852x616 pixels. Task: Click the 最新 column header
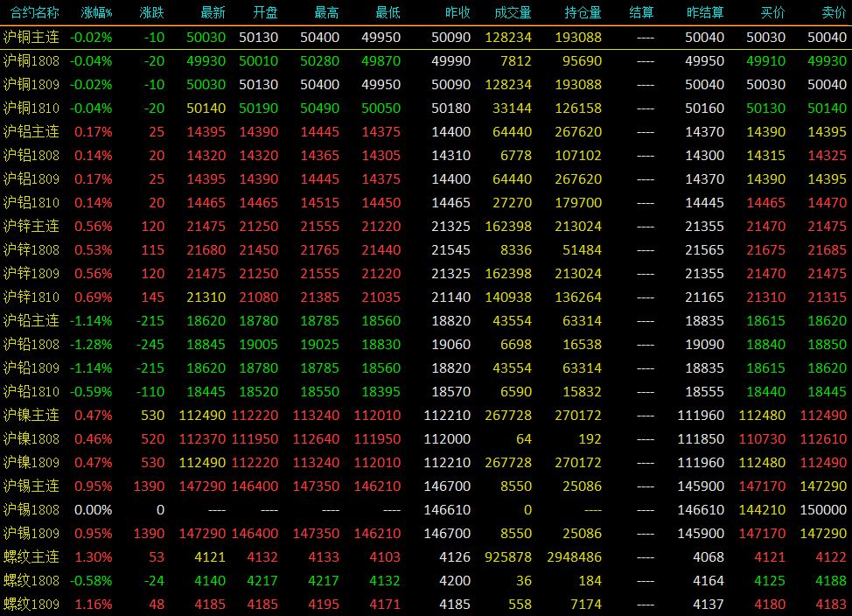click(x=213, y=12)
